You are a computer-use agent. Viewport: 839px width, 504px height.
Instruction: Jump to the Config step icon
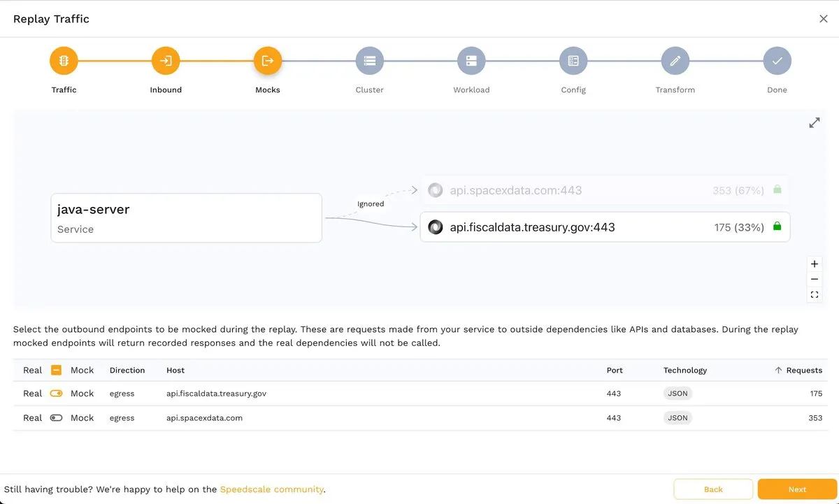573,61
